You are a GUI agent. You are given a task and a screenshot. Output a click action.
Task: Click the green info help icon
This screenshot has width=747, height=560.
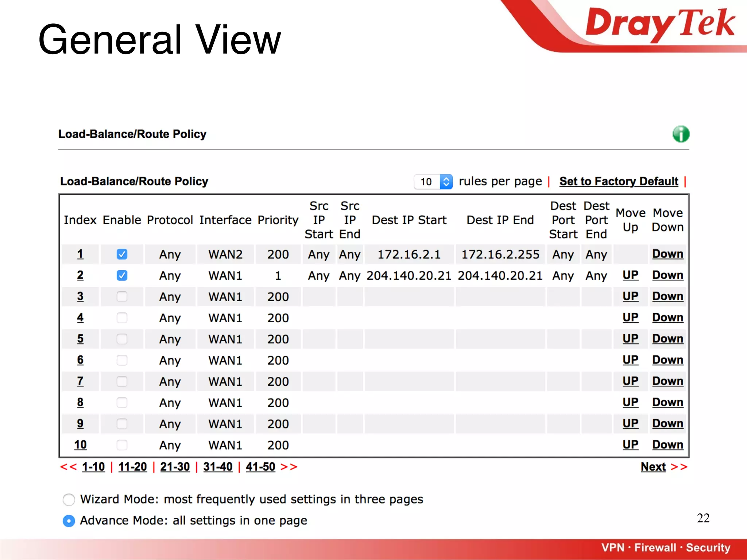(x=681, y=134)
